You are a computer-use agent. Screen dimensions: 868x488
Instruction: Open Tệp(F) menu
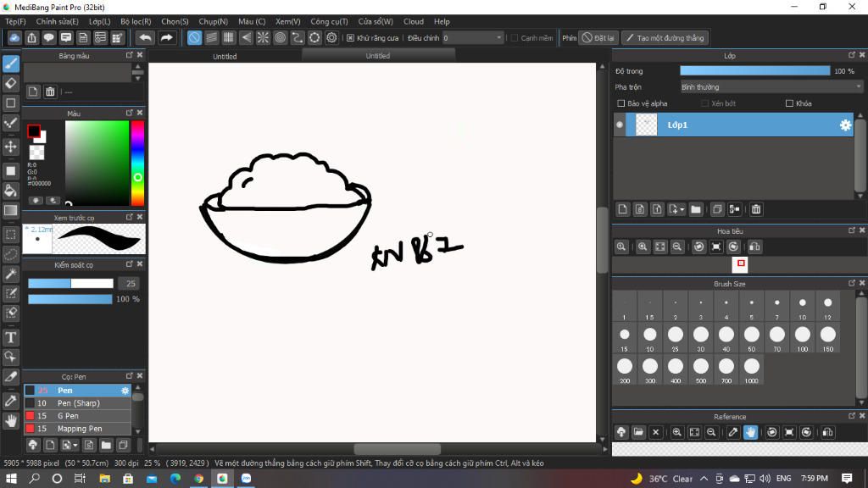(15, 21)
